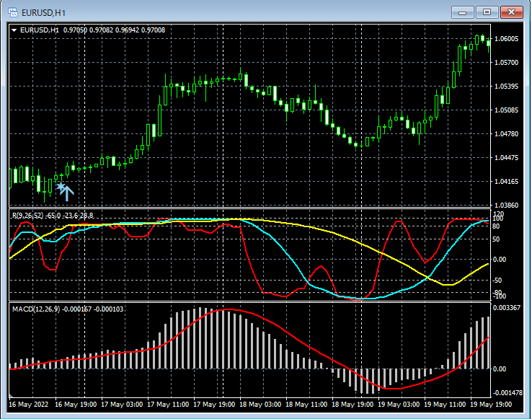Close the EURUSD,H1 chart window
532x419 pixels.
512,12
